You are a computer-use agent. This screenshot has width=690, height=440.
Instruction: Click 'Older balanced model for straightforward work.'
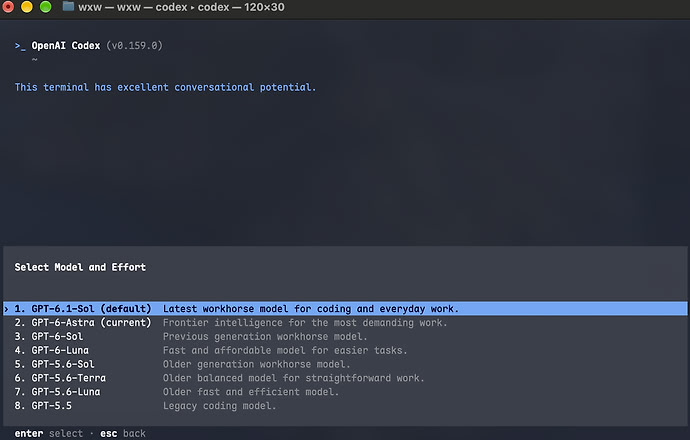point(294,378)
